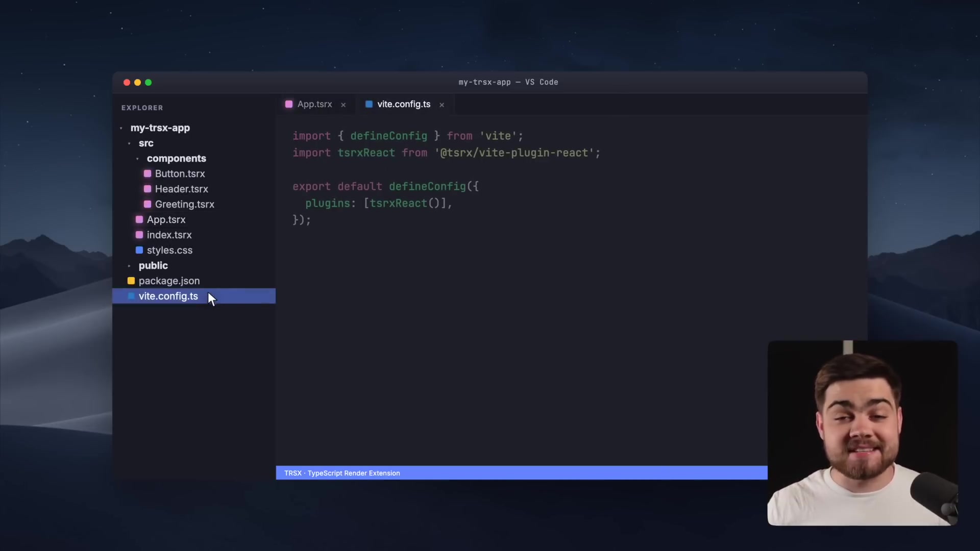Click the yellow package.json file icon
The image size is (980, 551).
[131, 281]
